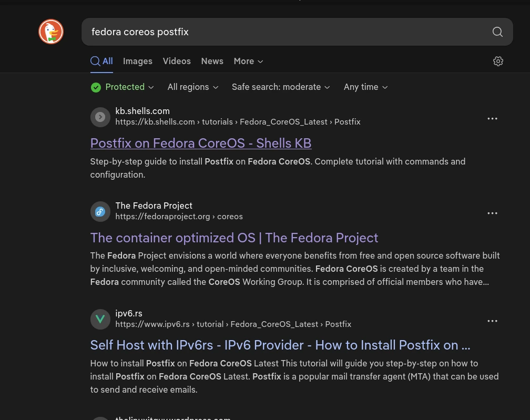530x420 pixels.
Task: Open the Any time filter dropdown
Action: (365, 87)
